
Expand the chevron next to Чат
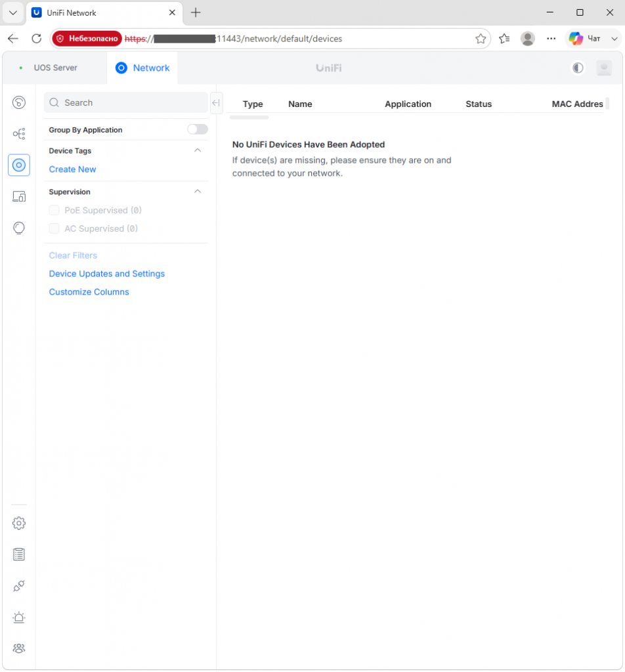coord(614,39)
